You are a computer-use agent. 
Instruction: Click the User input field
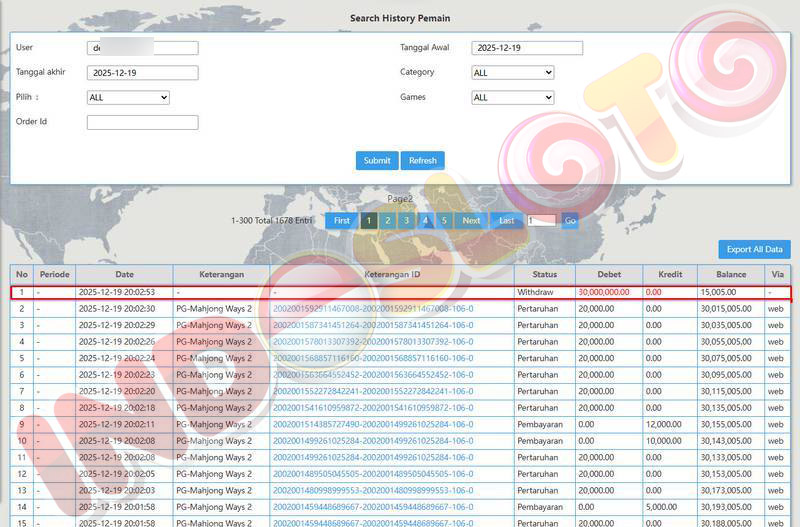pos(142,48)
